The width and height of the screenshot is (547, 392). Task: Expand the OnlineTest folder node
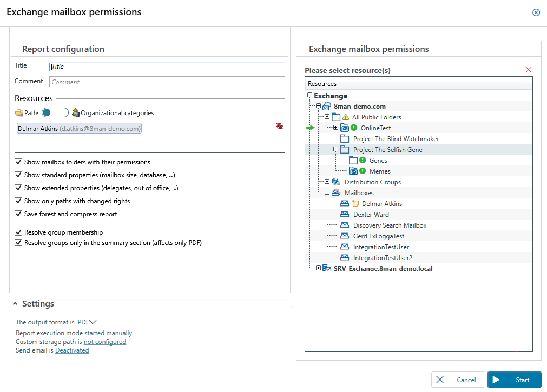coord(335,128)
